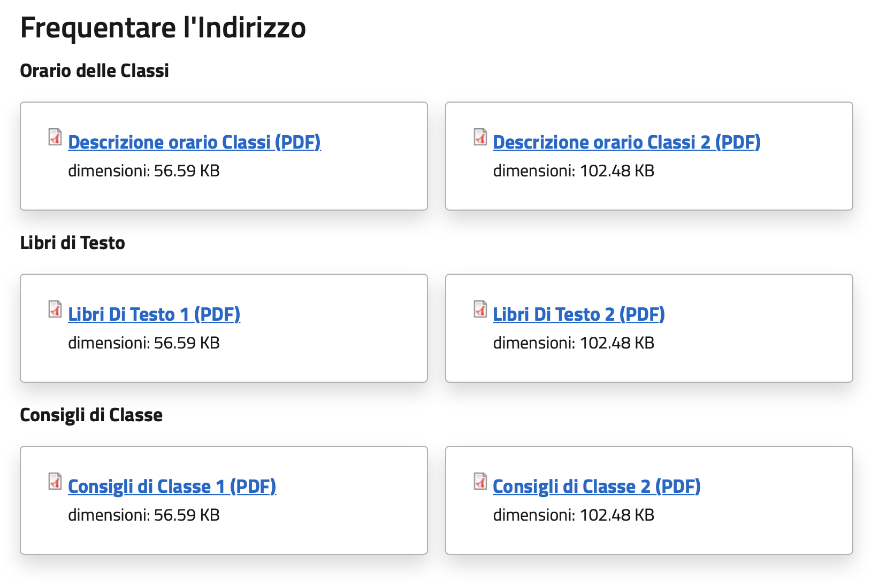
Task: Click the size label under Consigli di Classe 1
Action: 144,515
